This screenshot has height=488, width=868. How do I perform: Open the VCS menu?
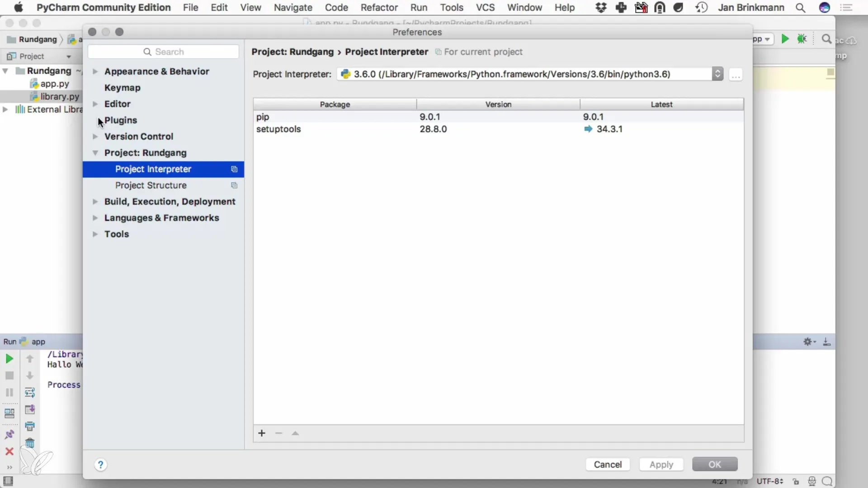485,8
